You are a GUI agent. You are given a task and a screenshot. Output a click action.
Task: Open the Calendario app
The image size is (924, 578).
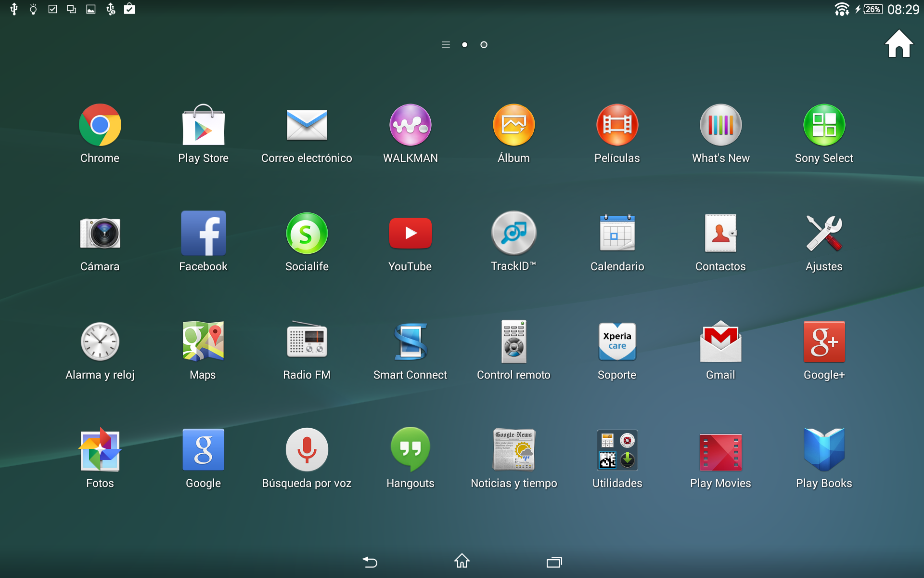coord(617,233)
